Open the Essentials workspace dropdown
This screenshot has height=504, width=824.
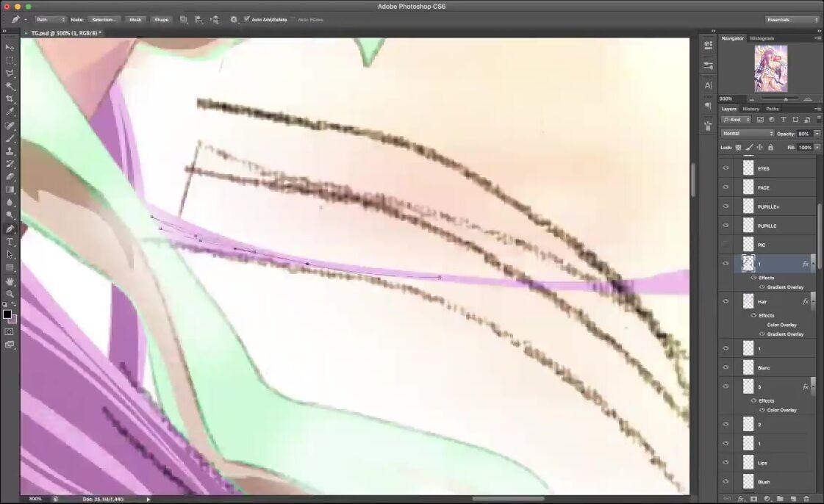click(792, 19)
